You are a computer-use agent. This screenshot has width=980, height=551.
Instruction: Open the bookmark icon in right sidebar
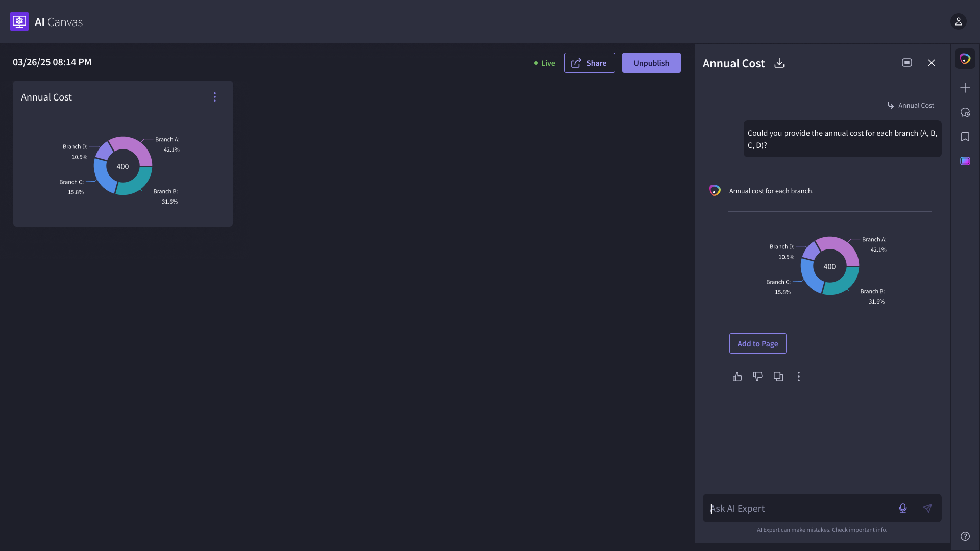pos(965,137)
